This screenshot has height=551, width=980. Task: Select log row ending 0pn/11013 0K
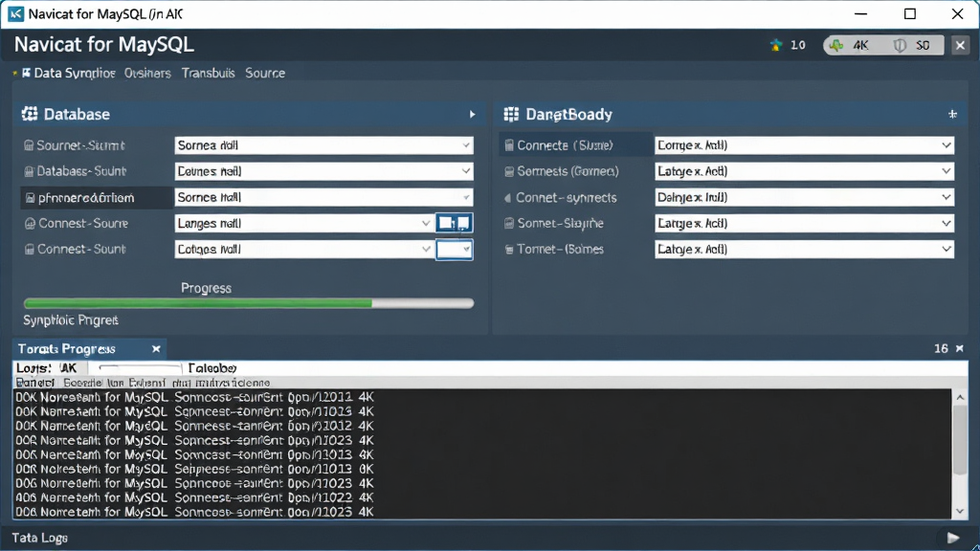194,469
